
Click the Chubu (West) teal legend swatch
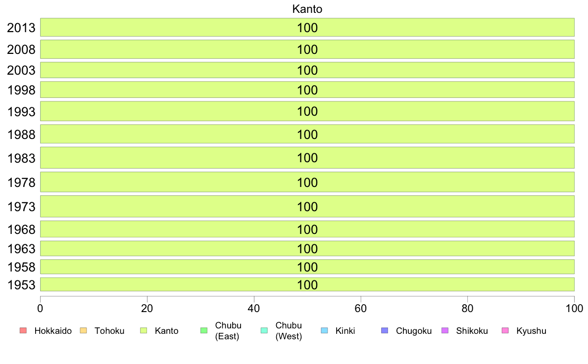[264, 331]
